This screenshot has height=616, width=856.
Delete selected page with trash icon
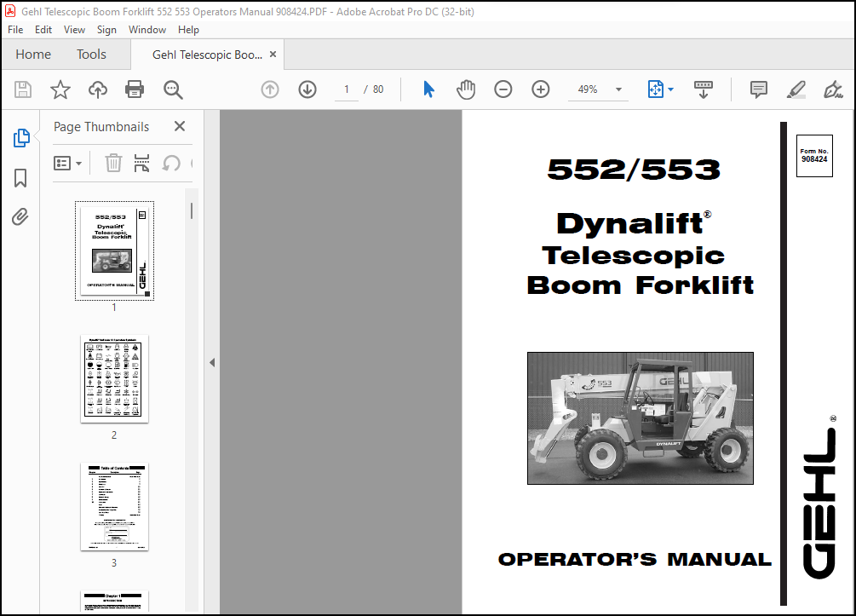[x=113, y=163]
